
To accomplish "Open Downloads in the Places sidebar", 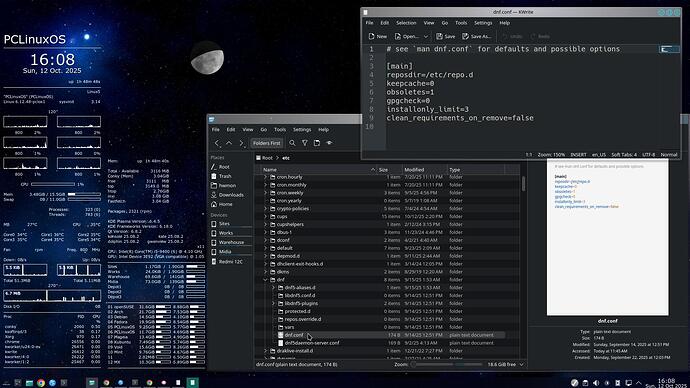I will pyautogui.click(x=231, y=195).
